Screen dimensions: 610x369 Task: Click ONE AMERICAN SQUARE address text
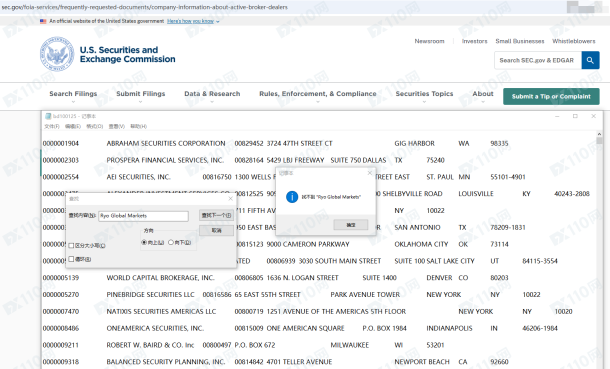305,328
